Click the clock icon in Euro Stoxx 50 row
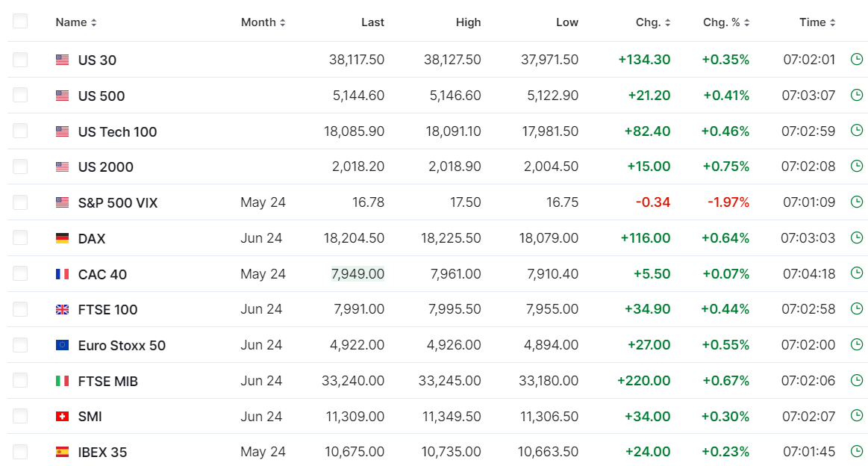This screenshot has height=466, width=868. click(856, 345)
